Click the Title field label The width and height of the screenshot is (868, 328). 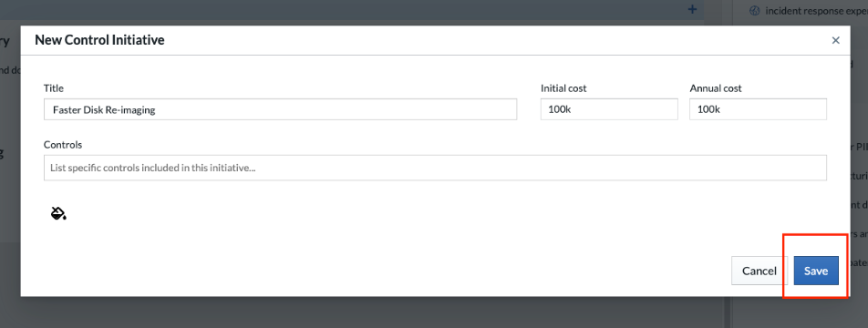click(x=54, y=88)
